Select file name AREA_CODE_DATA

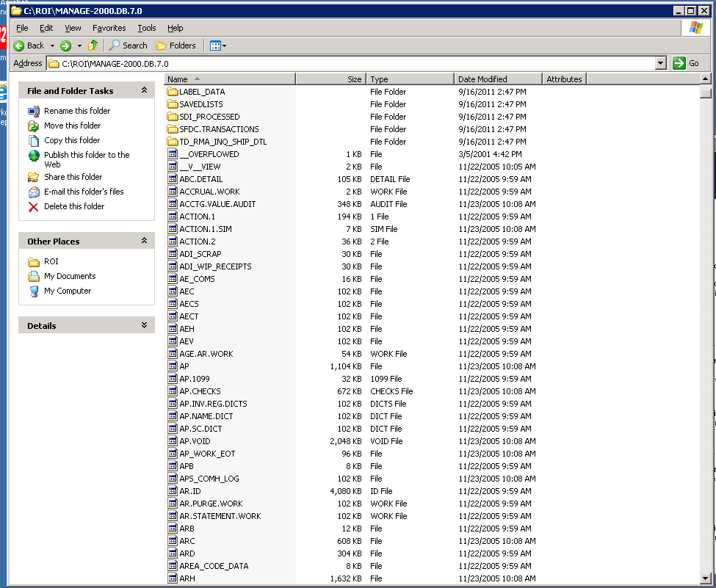point(214,566)
